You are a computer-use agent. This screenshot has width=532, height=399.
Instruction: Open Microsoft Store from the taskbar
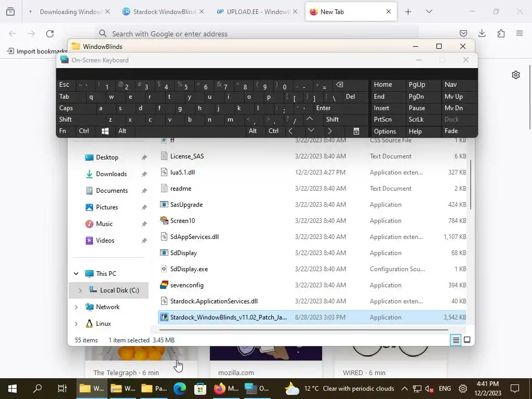pyautogui.click(x=200, y=389)
